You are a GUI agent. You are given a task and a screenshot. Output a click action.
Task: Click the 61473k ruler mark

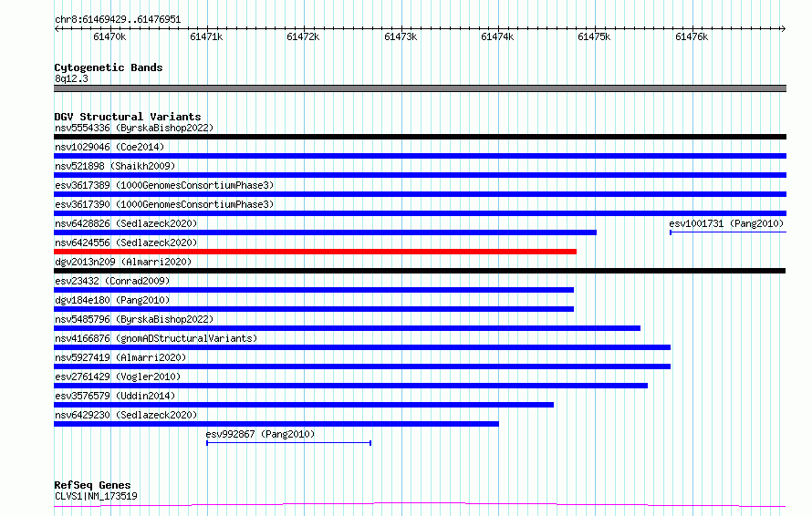pos(401,36)
